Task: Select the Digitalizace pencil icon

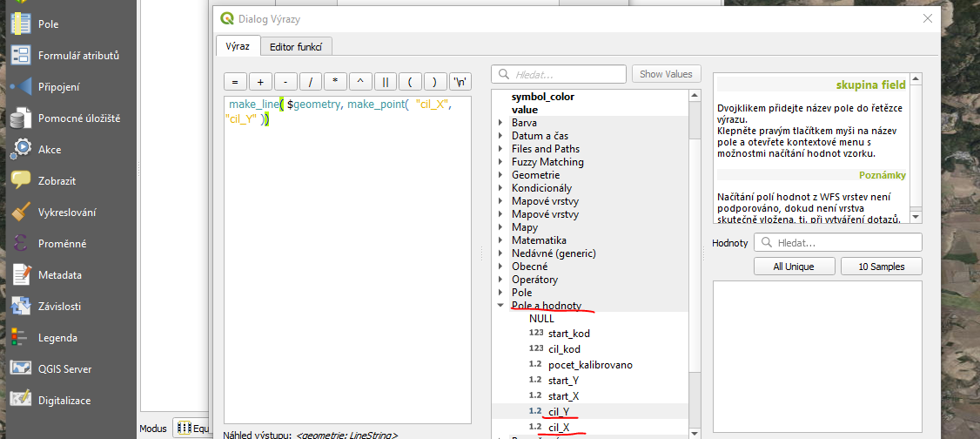Action: [21, 401]
